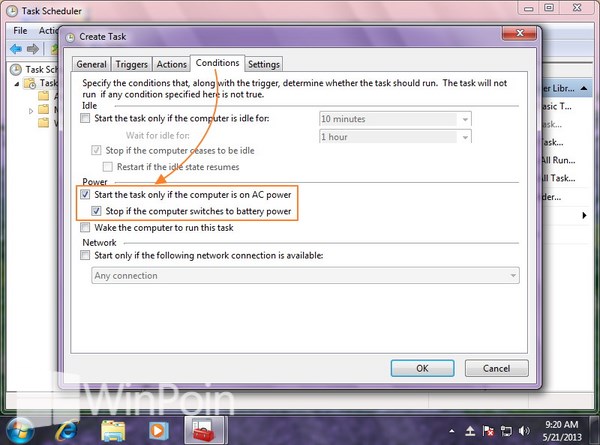Toggle stop if computer ceases to be idle

[96, 150]
